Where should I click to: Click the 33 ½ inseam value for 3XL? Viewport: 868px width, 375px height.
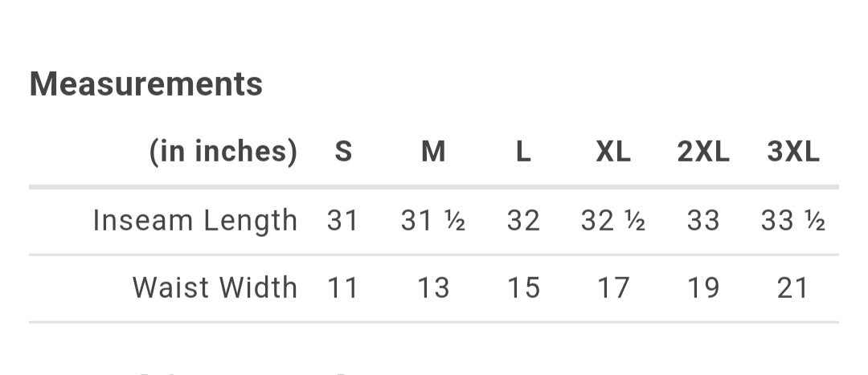pyautogui.click(x=793, y=221)
